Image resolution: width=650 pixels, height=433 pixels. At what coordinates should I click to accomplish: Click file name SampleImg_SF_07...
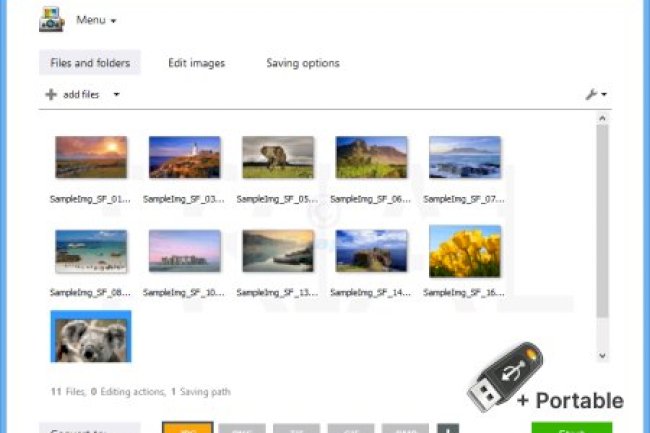click(x=464, y=199)
